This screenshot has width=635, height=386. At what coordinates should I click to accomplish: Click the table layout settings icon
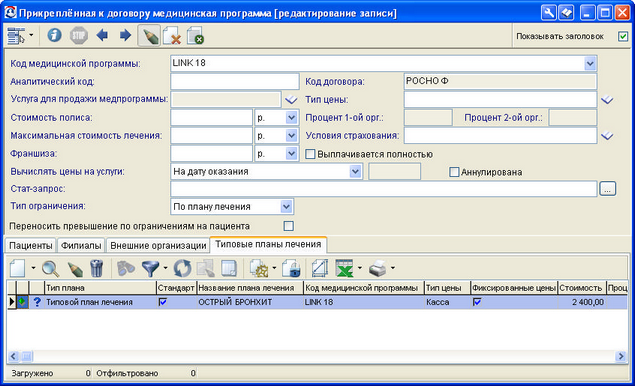[x=228, y=268]
